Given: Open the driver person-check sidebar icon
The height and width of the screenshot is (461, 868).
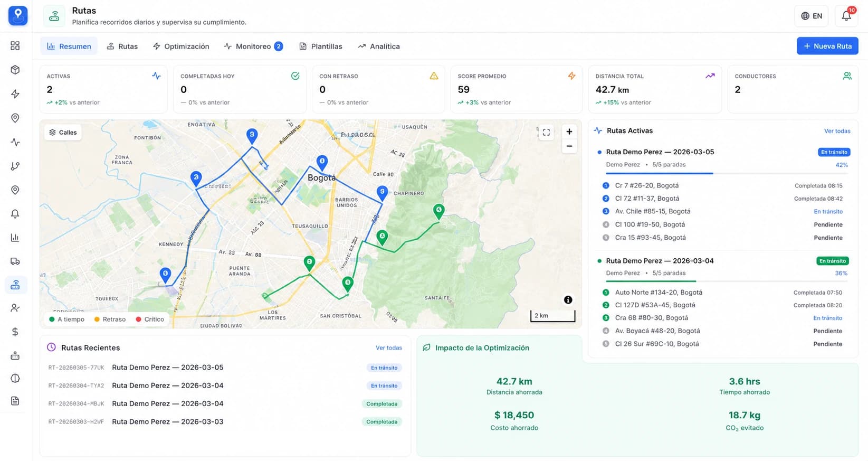Looking at the screenshot, I should pos(15,308).
